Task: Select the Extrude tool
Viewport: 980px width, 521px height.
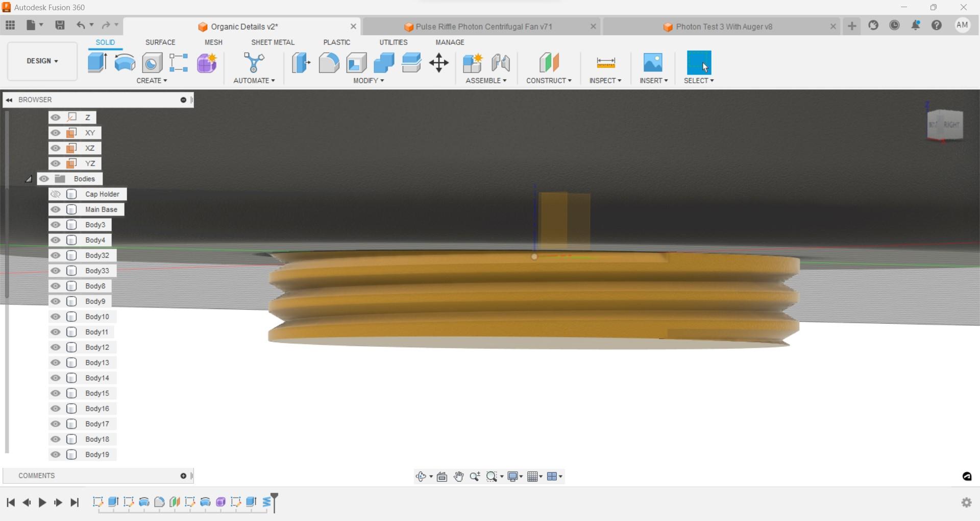Action: (x=97, y=63)
